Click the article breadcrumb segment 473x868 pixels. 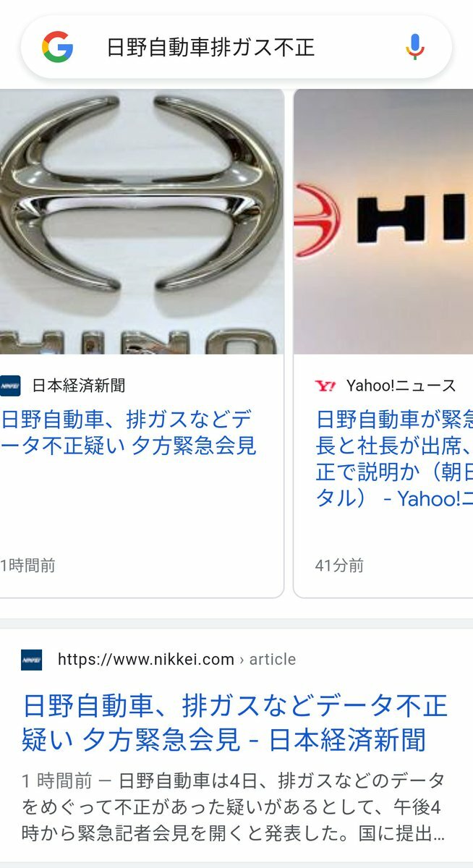(x=273, y=660)
